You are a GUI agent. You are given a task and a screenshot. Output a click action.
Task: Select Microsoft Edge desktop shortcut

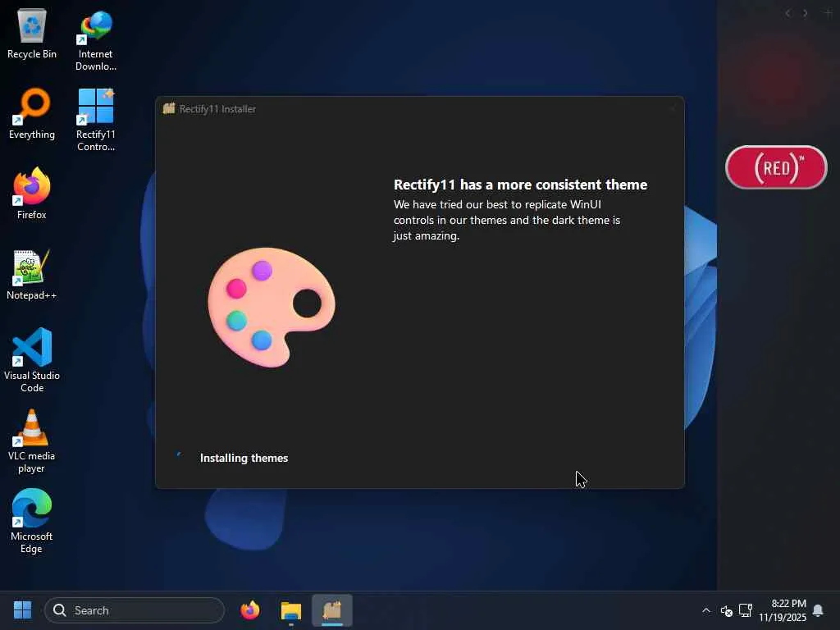pyautogui.click(x=32, y=521)
